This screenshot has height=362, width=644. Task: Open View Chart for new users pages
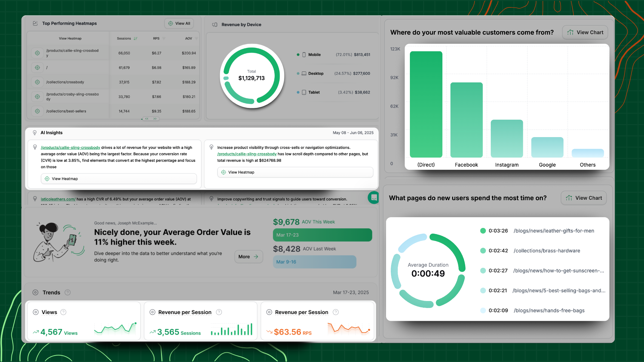click(x=584, y=198)
